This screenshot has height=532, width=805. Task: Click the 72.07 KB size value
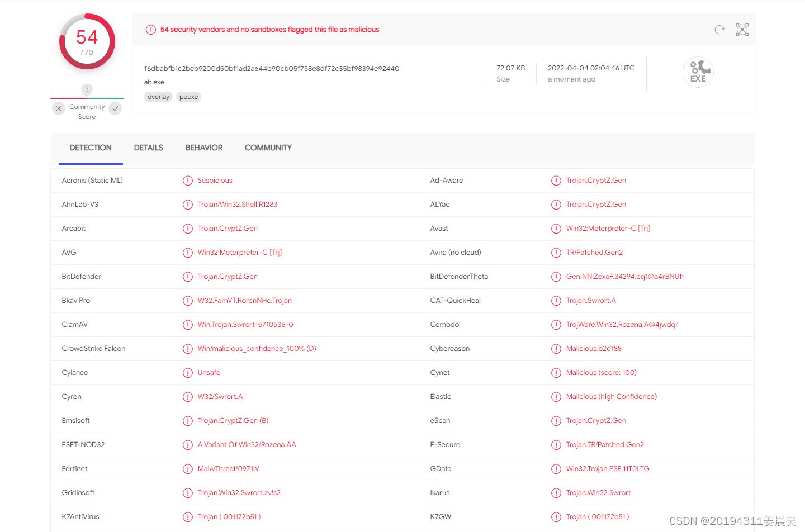tap(511, 68)
